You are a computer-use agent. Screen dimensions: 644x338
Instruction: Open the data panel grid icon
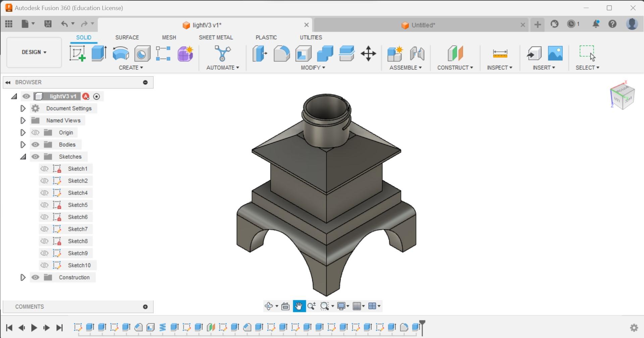point(9,24)
